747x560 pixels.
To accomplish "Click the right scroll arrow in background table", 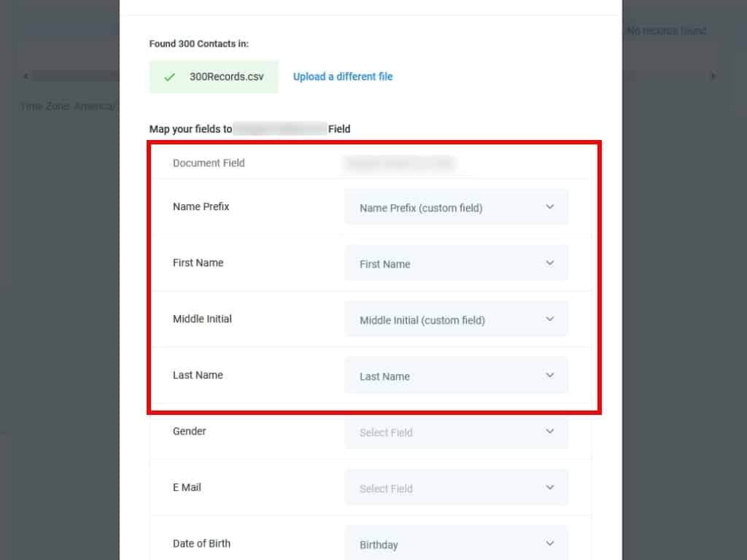I will (713, 76).
